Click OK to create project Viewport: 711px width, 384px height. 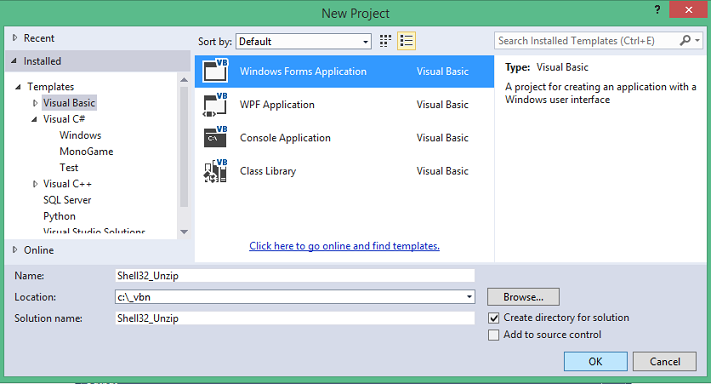click(x=595, y=361)
